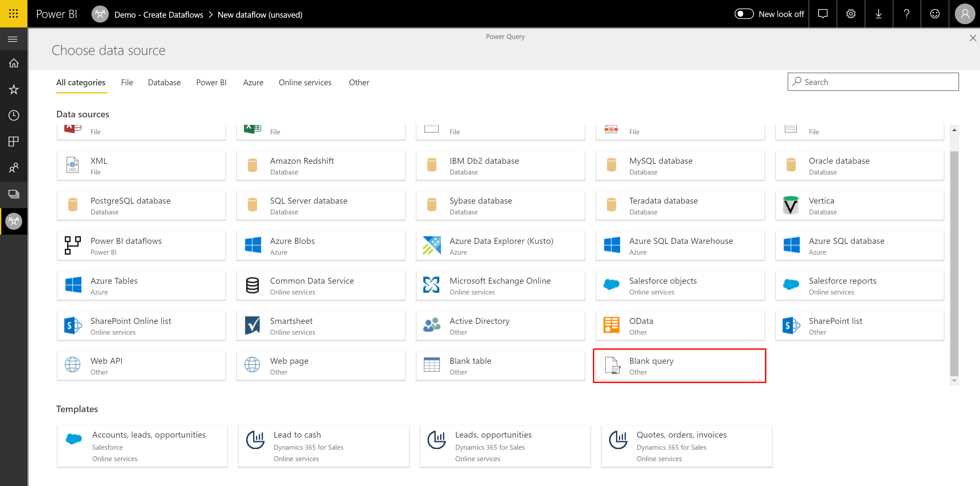Viewport: 980px width, 486px height.
Task: Switch to the Power BI tab
Action: [211, 83]
